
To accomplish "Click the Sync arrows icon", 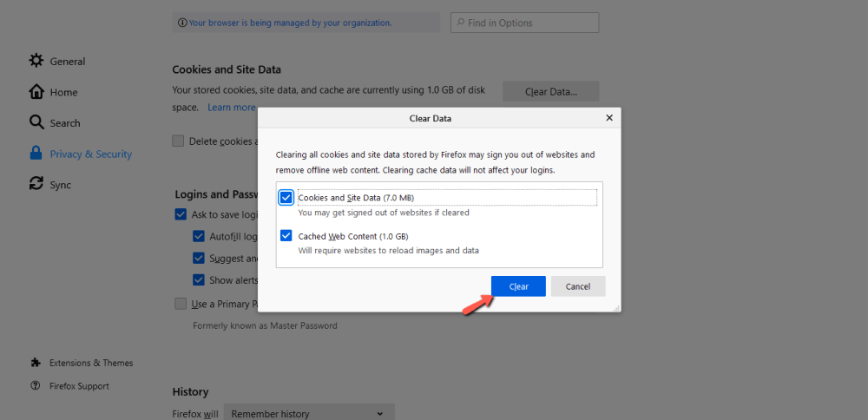I will pos(36,184).
